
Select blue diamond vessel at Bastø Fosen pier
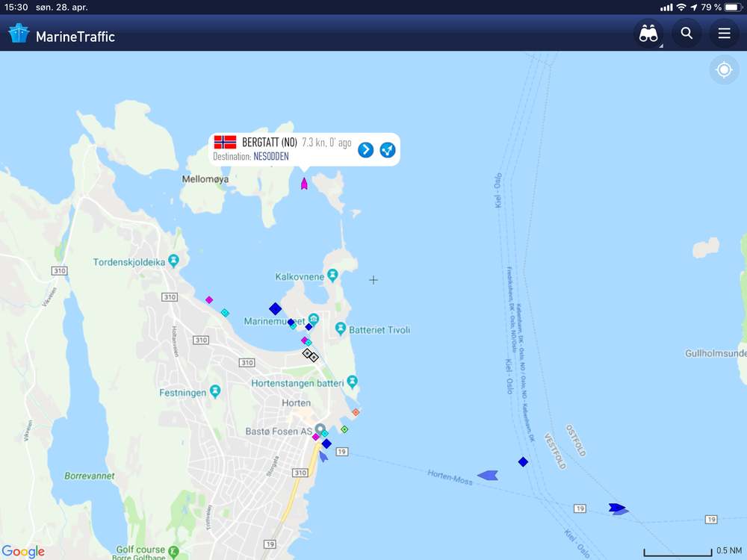coord(326,444)
